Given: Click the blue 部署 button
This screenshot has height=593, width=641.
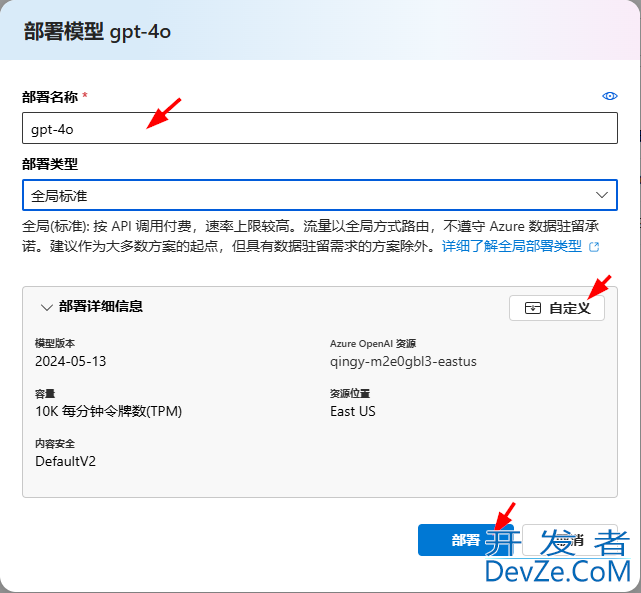Looking at the screenshot, I should 465,540.
